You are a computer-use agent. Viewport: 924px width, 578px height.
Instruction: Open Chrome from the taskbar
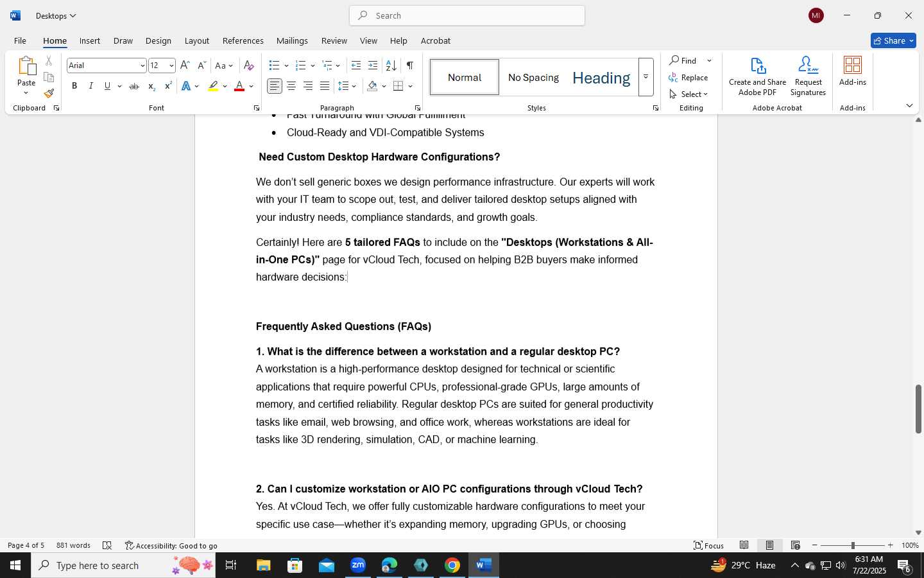tap(452, 565)
